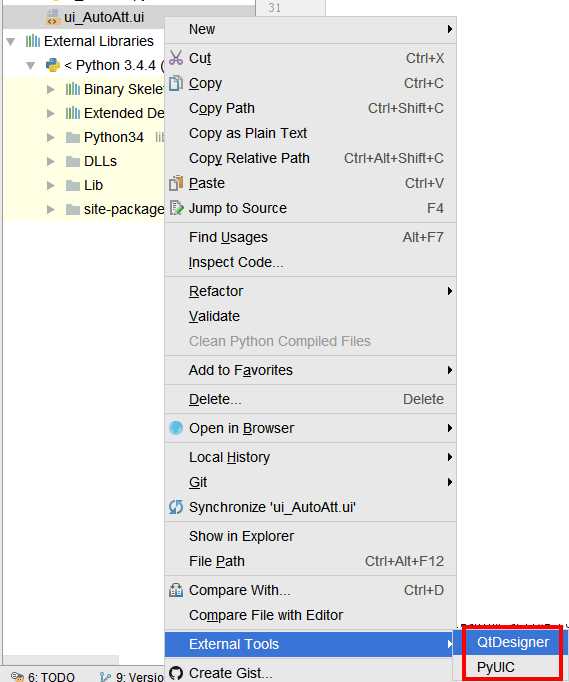Expand the Lib folder arrow
This screenshot has width=569, height=682.
50,185
